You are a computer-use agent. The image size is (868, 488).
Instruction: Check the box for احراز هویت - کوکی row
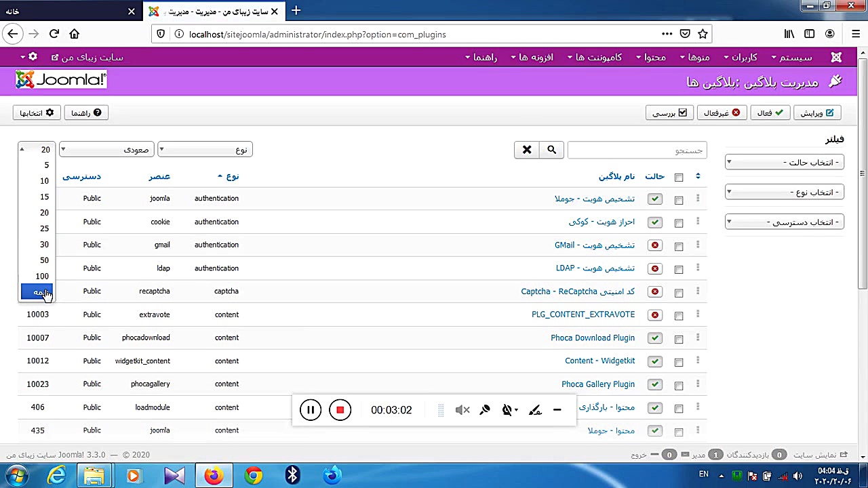coord(679,223)
